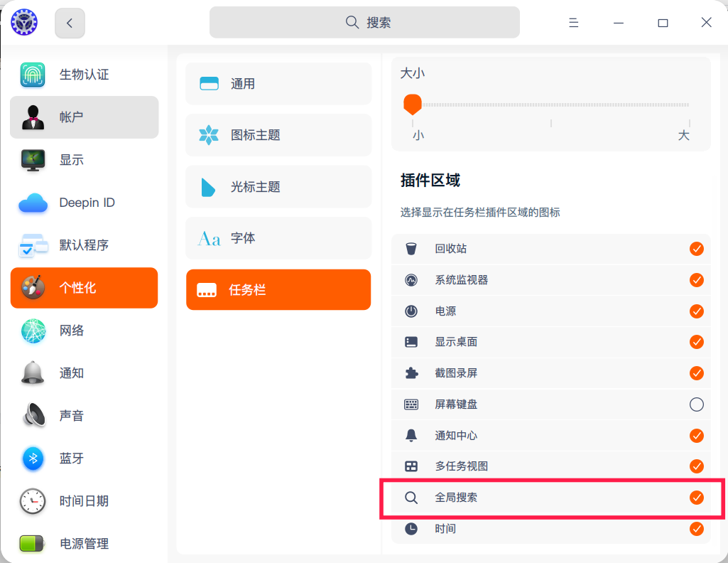Open 声音 settings in sidebar
This screenshot has height=563, width=728.
pyautogui.click(x=84, y=416)
